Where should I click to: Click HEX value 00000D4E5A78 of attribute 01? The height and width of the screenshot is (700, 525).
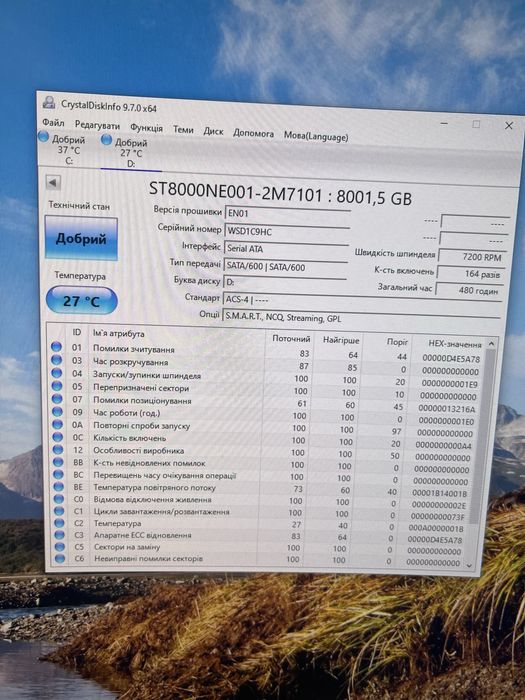coord(451,358)
